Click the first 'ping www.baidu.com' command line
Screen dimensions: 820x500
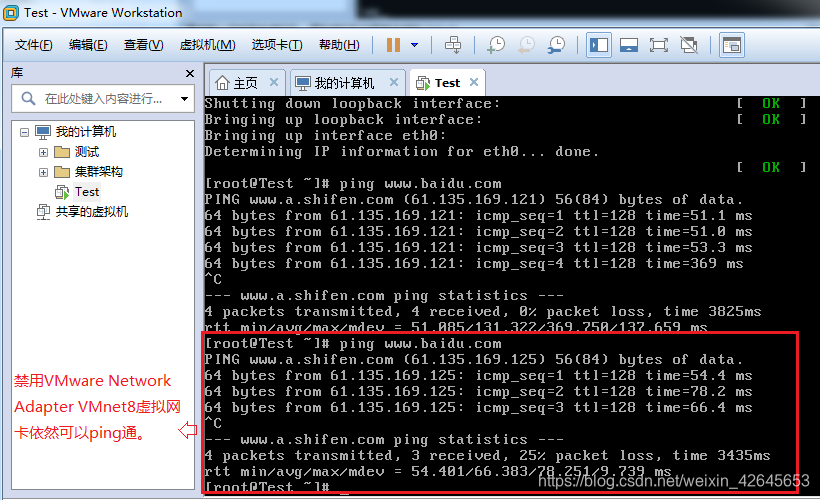(x=354, y=184)
